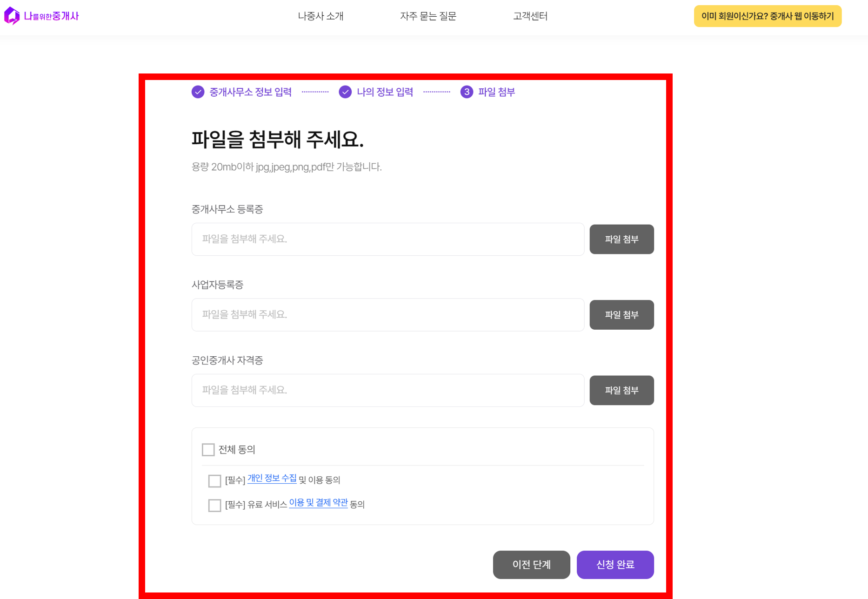This screenshot has height=599, width=868.
Task: Check the 전체 동의 checkbox
Action: click(208, 450)
